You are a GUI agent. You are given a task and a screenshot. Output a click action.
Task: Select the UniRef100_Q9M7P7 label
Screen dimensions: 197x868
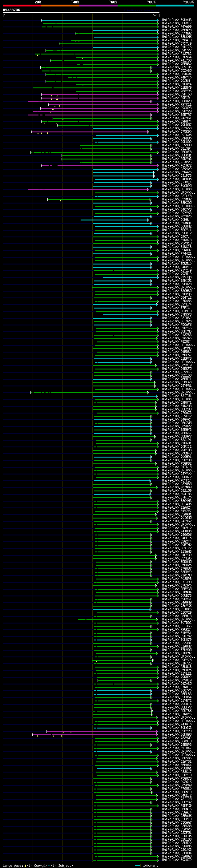[176, 50]
